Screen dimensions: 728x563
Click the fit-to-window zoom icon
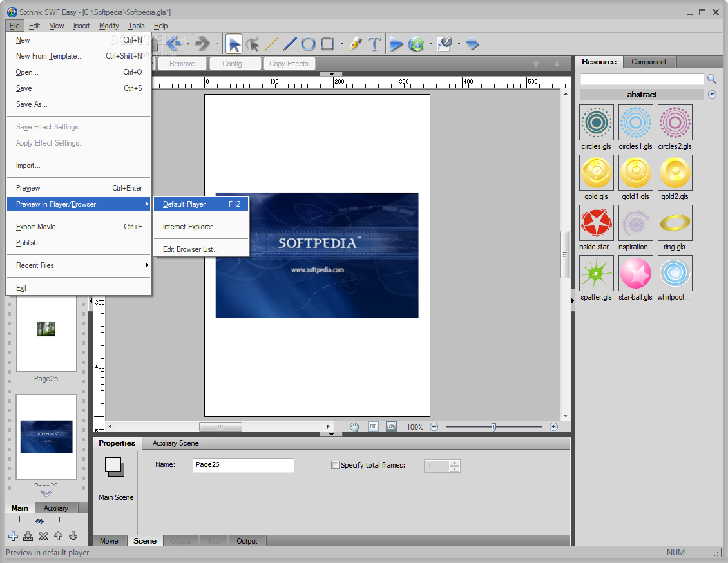[373, 426]
